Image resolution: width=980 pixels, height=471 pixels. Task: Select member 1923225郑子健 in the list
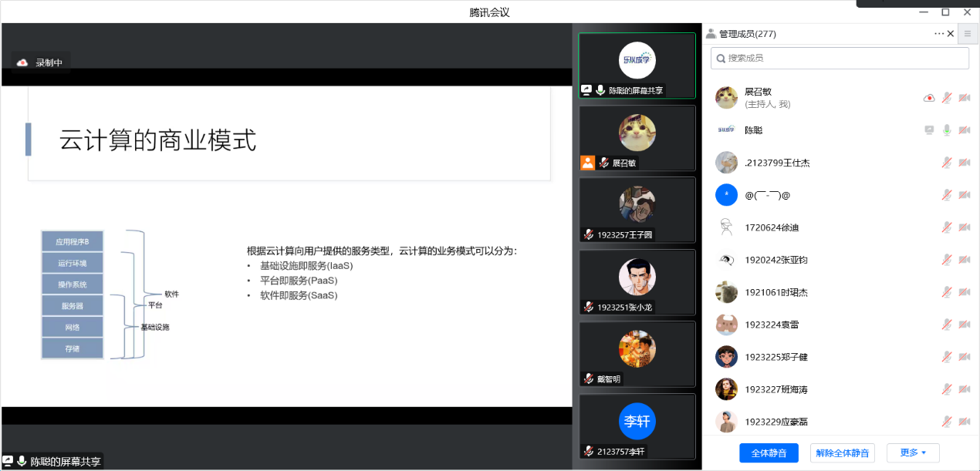point(776,357)
